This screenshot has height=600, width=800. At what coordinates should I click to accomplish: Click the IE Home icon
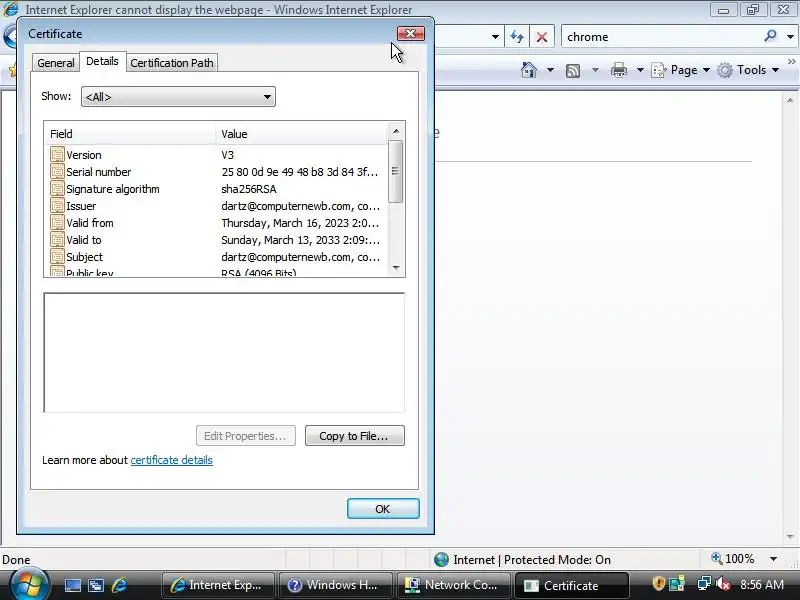coord(529,70)
